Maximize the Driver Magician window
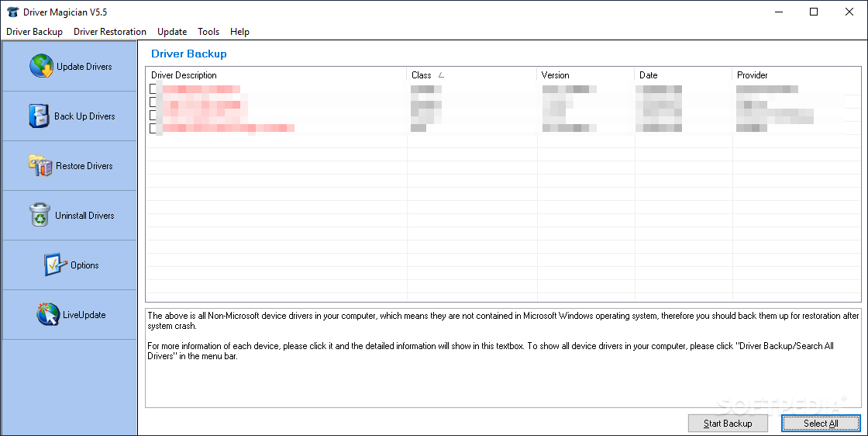Image resolution: width=868 pixels, height=436 pixels. pyautogui.click(x=814, y=12)
